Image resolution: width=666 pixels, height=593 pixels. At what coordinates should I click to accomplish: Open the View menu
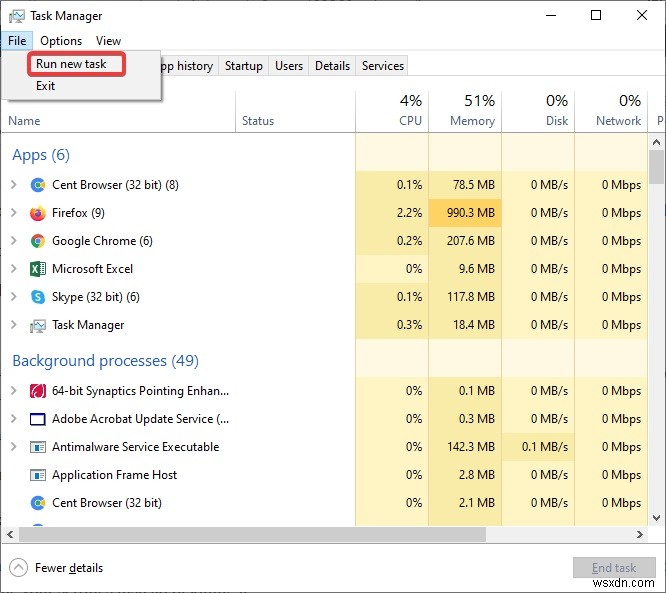click(x=108, y=41)
